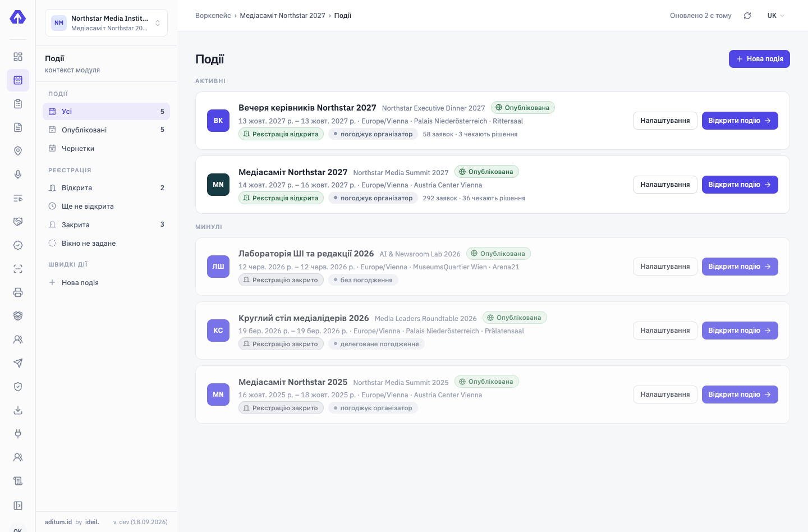Click the делеговане погодження chip
This screenshot has width=808, height=532.
[377, 344]
